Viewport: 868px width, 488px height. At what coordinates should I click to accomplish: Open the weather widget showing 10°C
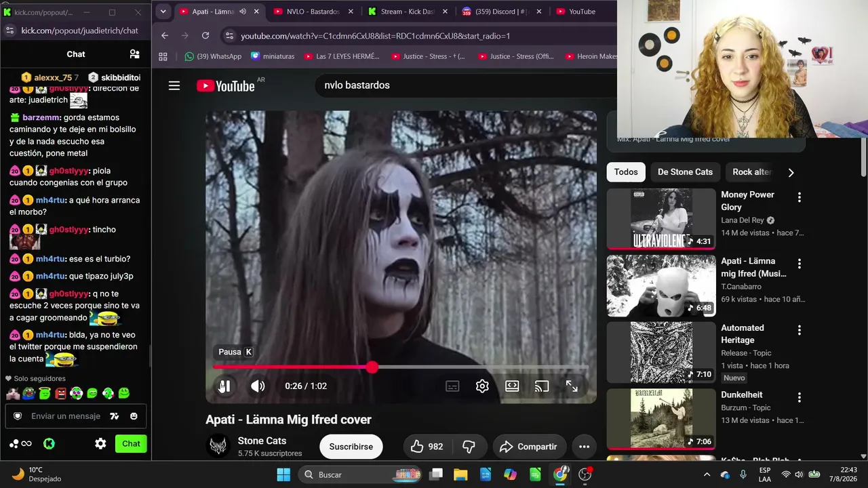37,474
